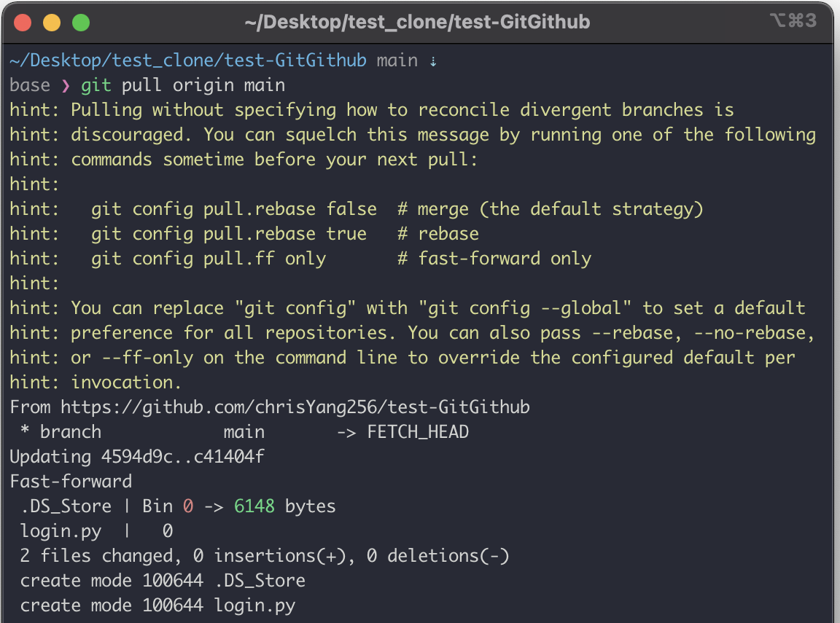Open the github.com/chrisYang256/test-GitGithub URL
The image size is (840, 623).
tap(295, 407)
